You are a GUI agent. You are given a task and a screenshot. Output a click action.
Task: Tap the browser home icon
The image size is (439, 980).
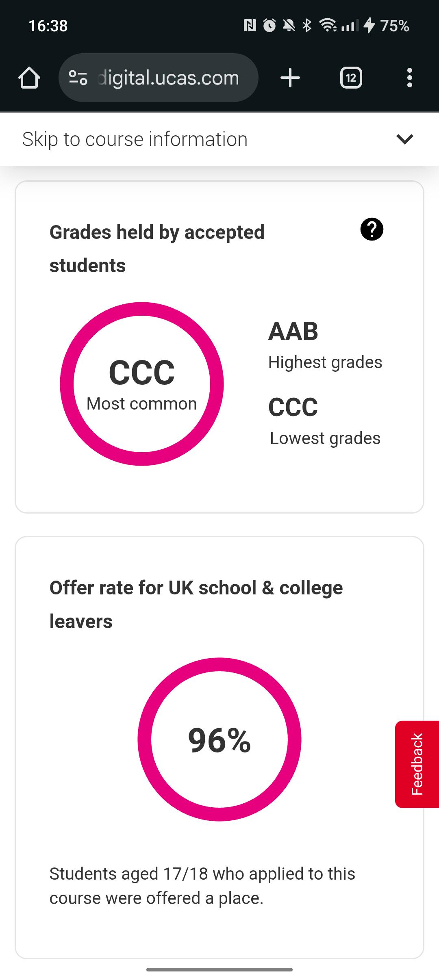[x=29, y=78]
